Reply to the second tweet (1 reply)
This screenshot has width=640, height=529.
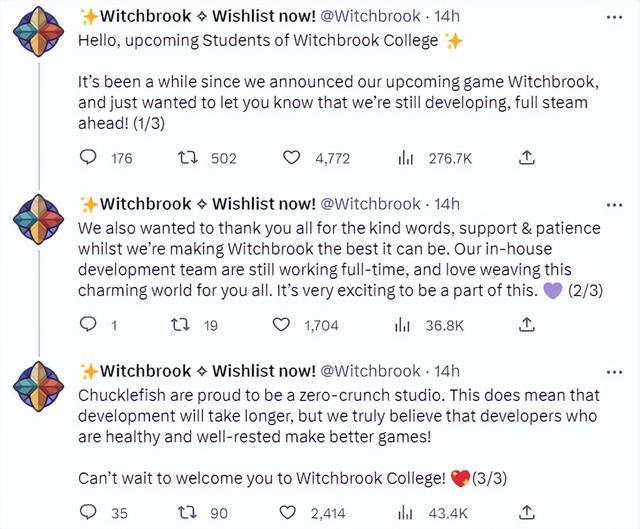88,324
